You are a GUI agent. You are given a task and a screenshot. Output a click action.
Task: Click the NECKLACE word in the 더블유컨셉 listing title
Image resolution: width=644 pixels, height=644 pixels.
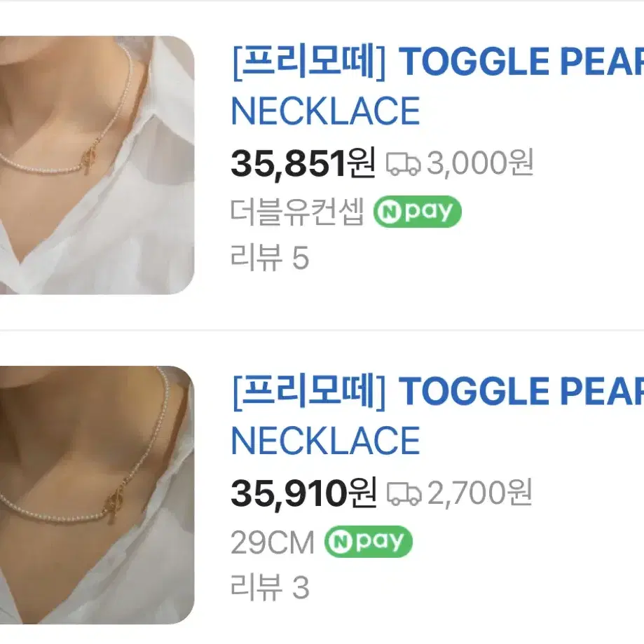pyautogui.click(x=325, y=111)
